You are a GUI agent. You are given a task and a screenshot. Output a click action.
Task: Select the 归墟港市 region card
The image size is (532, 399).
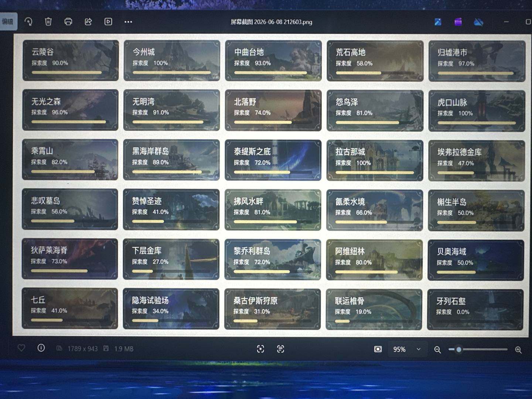pos(477,61)
